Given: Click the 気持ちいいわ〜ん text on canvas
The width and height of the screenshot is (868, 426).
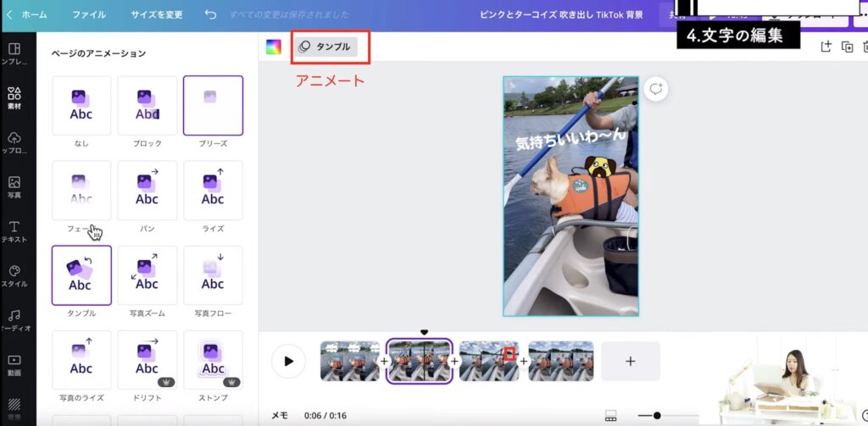Looking at the screenshot, I should (x=570, y=139).
